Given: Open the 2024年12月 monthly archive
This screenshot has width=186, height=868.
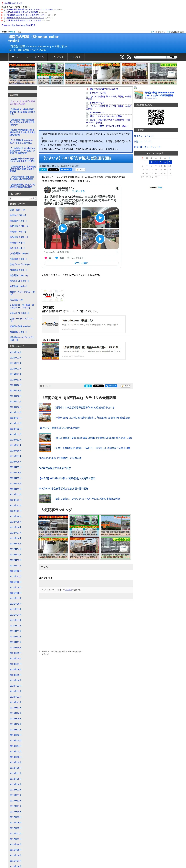Looking at the screenshot, I should (15, 374).
